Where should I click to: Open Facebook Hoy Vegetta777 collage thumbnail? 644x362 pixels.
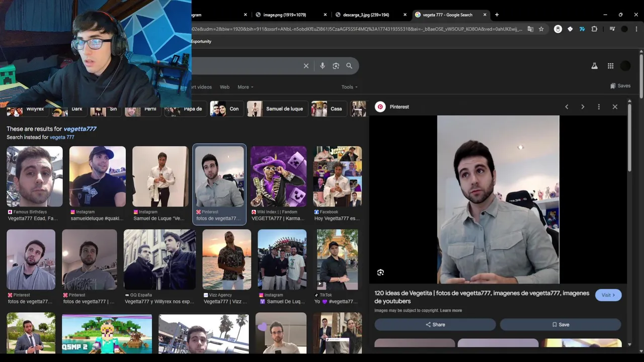coord(338,176)
